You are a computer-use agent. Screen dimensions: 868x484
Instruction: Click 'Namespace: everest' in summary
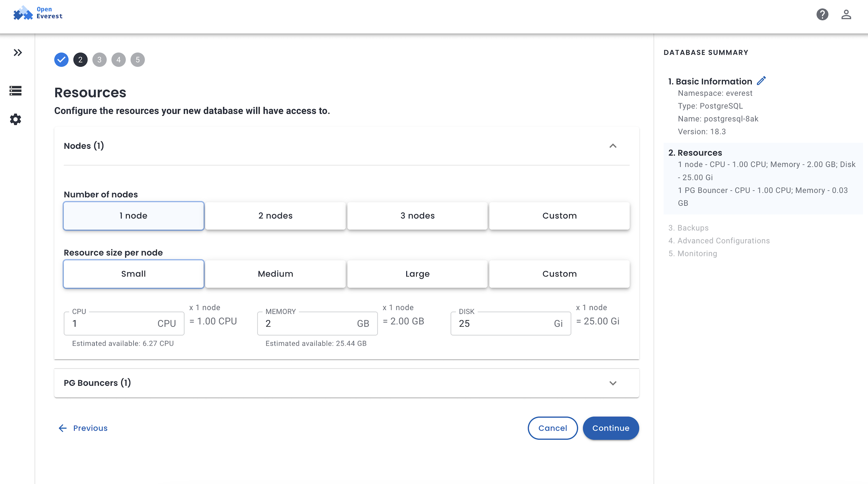pos(715,93)
